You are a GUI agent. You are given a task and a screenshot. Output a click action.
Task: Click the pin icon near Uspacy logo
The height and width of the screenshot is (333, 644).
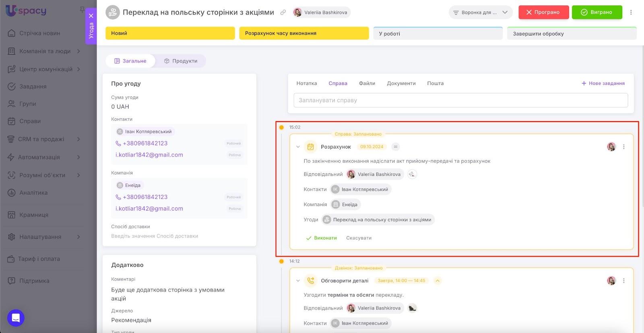[x=82, y=9]
